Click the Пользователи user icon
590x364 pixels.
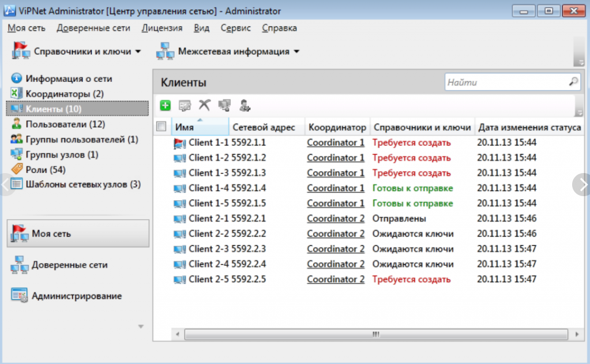16,124
